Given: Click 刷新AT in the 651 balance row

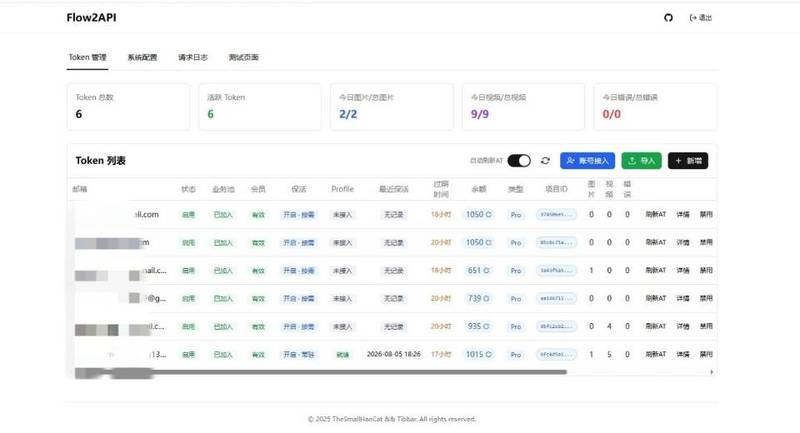Looking at the screenshot, I should click(x=656, y=270).
